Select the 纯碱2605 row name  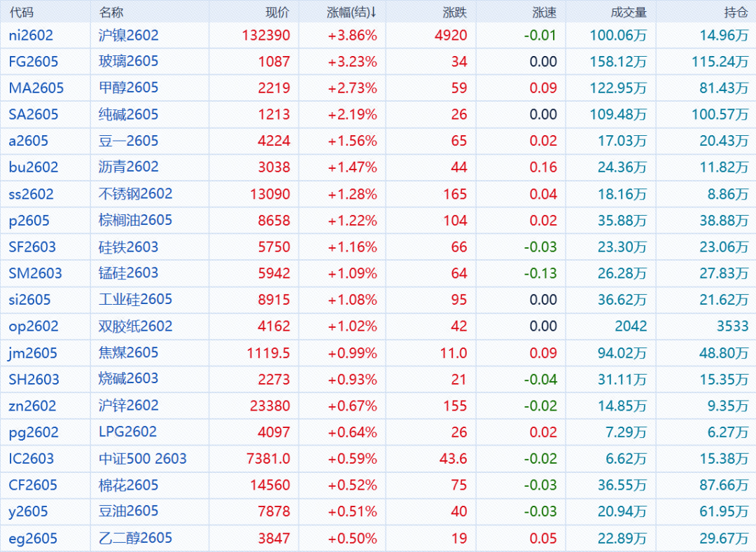point(129,114)
